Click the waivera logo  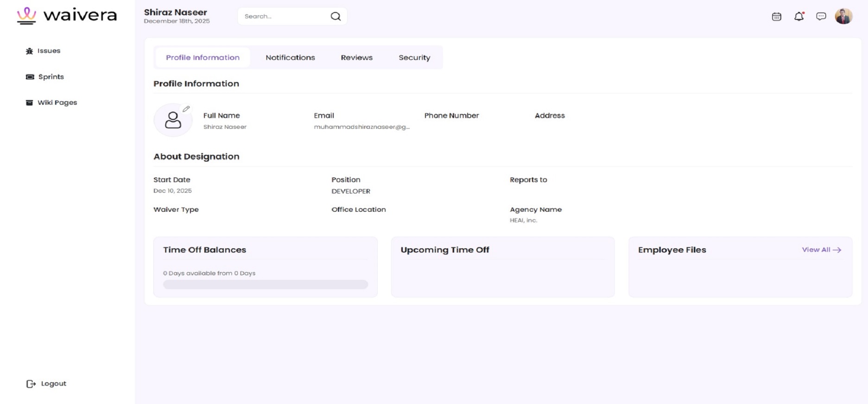[x=67, y=15]
